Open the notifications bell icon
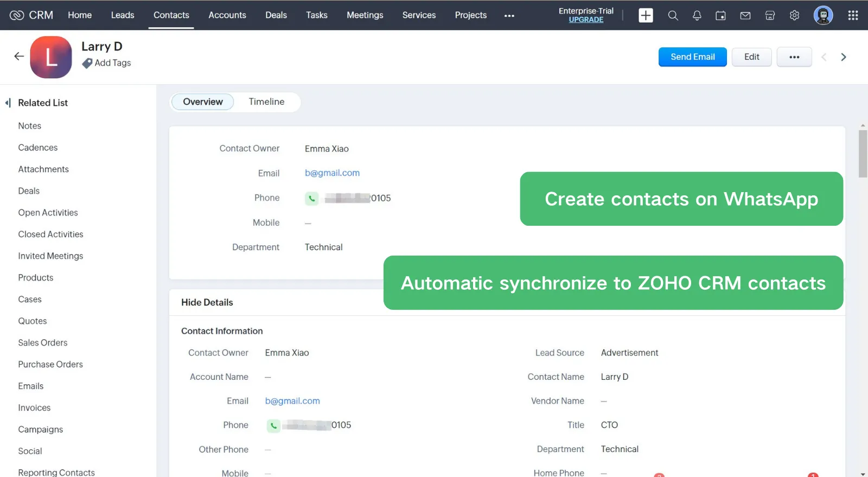Screen dimensions: 868x477 (x=697, y=15)
